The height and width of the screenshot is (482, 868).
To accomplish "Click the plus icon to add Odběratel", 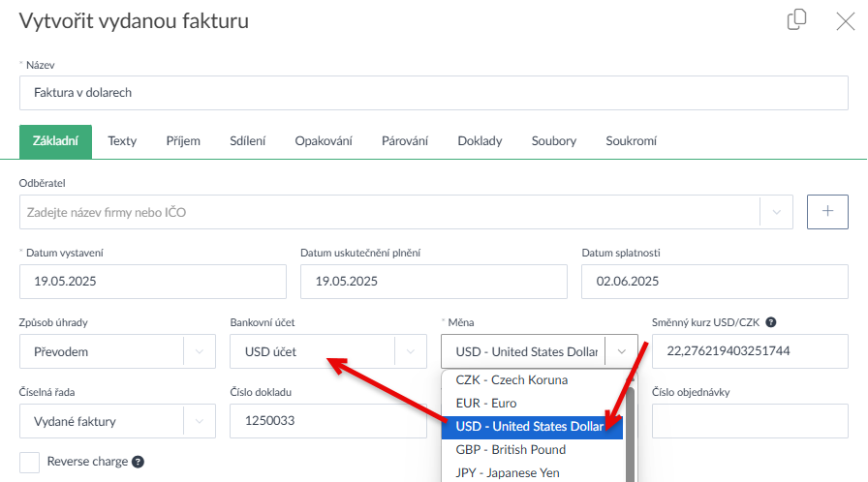I will click(827, 212).
